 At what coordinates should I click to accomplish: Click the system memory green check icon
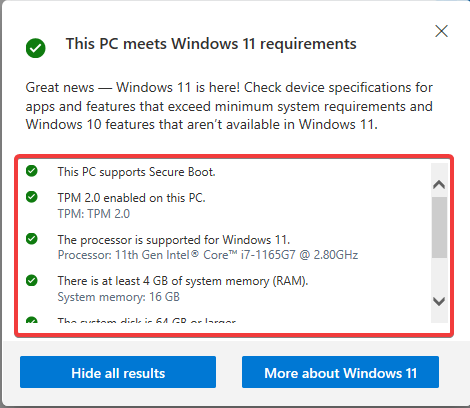tap(32, 280)
